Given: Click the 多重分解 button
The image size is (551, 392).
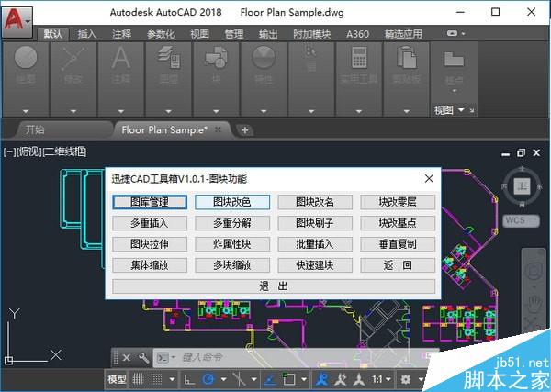Looking at the screenshot, I should (x=232, y=223).
